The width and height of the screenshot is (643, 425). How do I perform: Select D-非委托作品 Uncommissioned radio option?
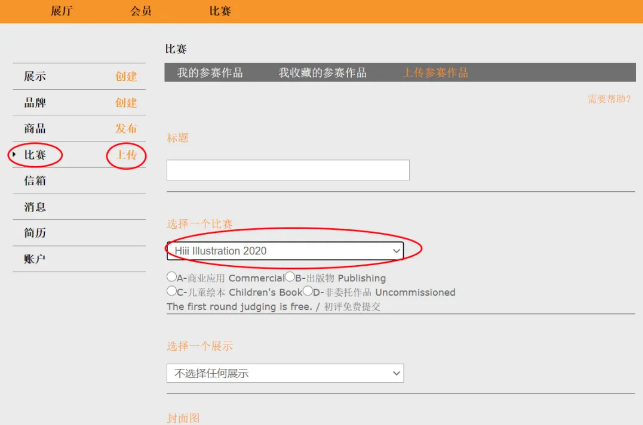click(x=308, y=291)
